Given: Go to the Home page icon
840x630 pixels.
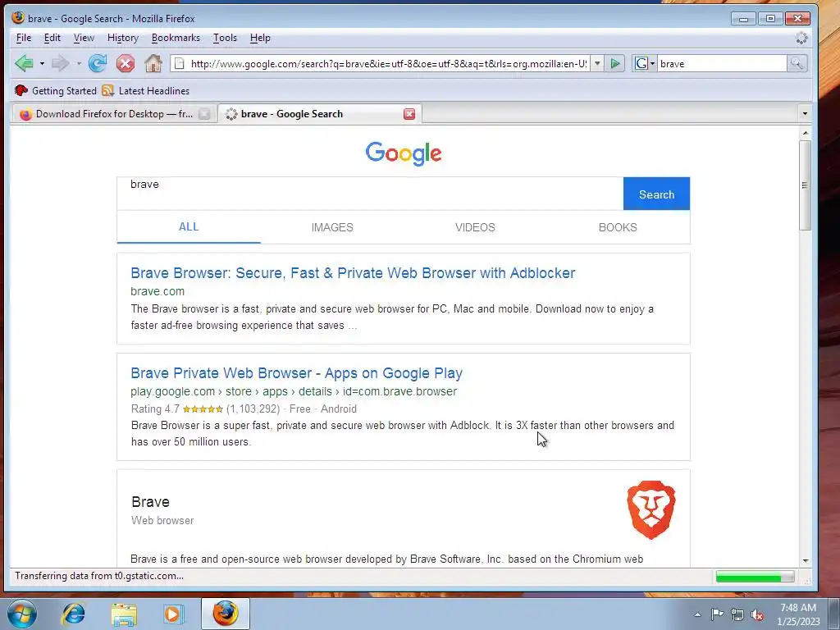Looking at the screenshot, I should coord(153,63).
